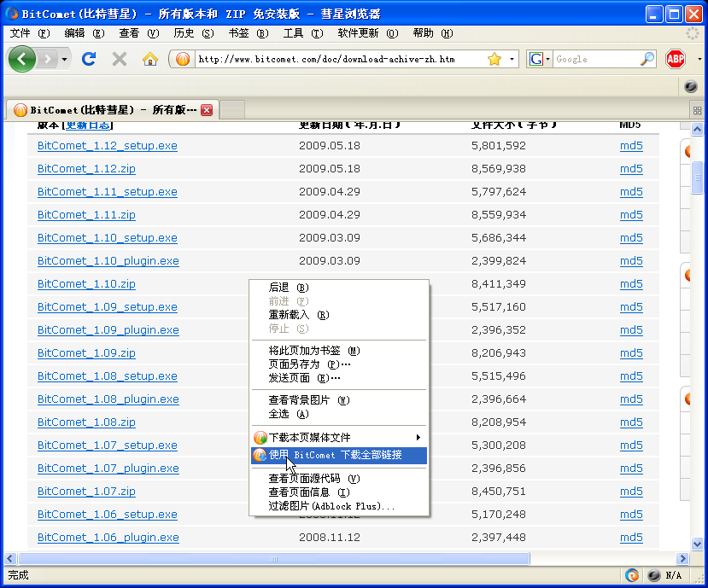Open the Google search engine dropdown
Viewport: 708px width, 588px height.
547,59
